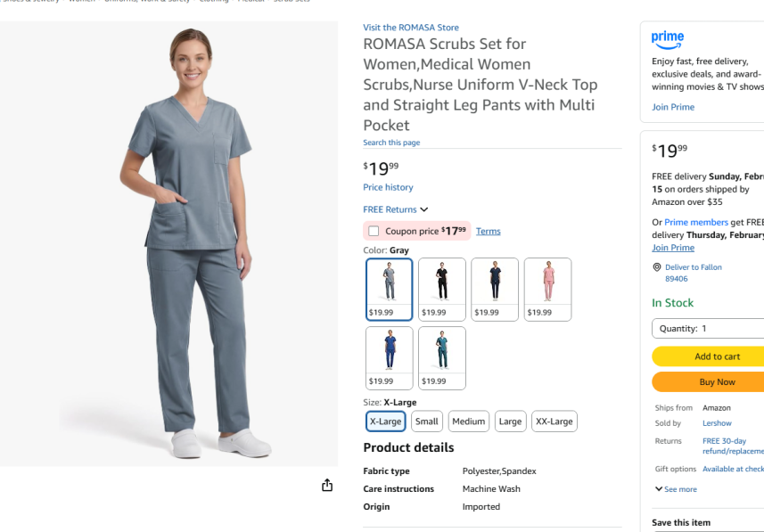Image resolution: width=764 pixels, height=532 pixels.
Task: Select the Gray color scrubs swatch
Action: (389, 290)
